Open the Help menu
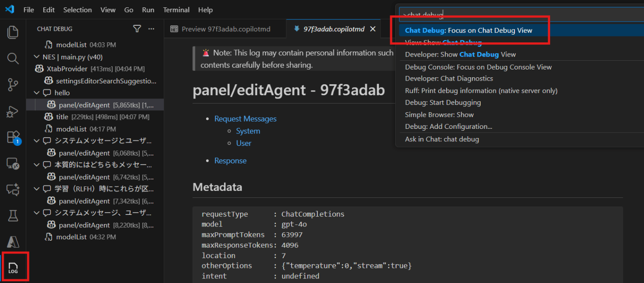This screenshot has height=283, width=644. [205, 10]
